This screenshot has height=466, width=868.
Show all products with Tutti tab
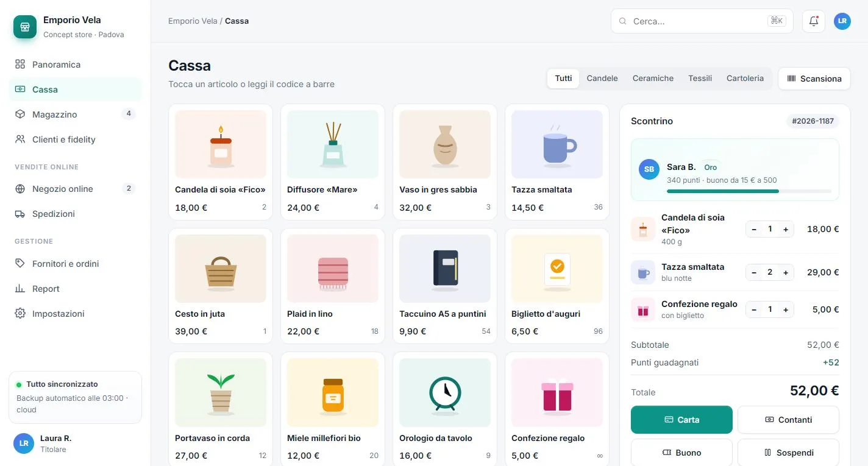(x=564, y=79)
